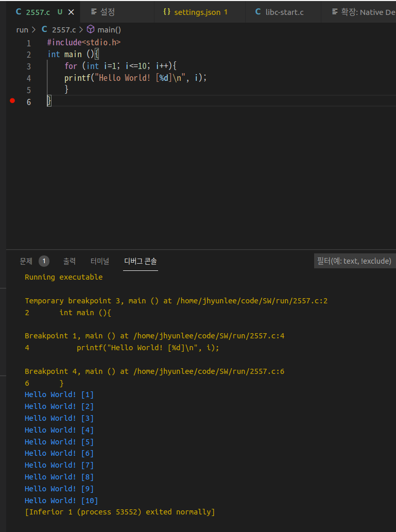The image size is (396, 532).
Task: Click the Breakpoint 4 console line
Action: (x=154, y=371)
